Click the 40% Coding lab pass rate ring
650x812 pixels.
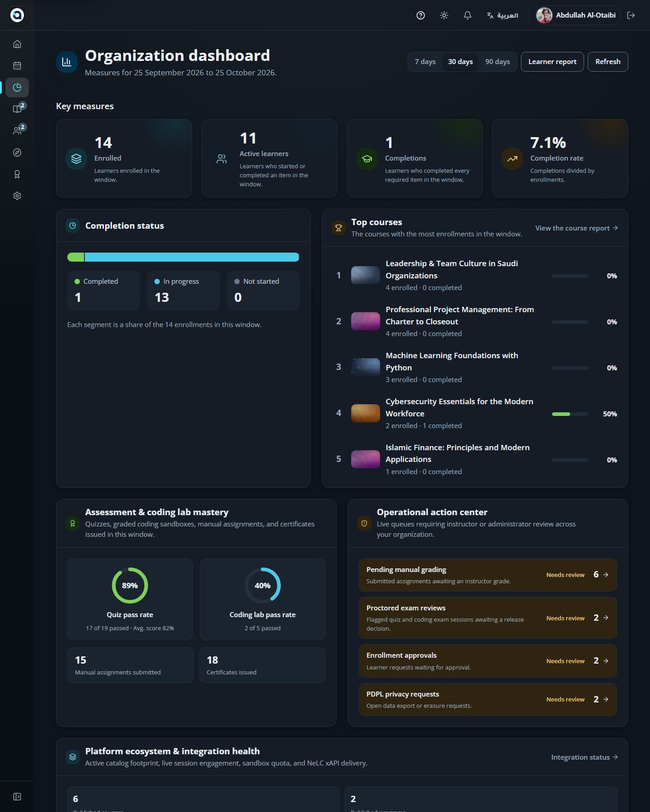pos(263,586)
